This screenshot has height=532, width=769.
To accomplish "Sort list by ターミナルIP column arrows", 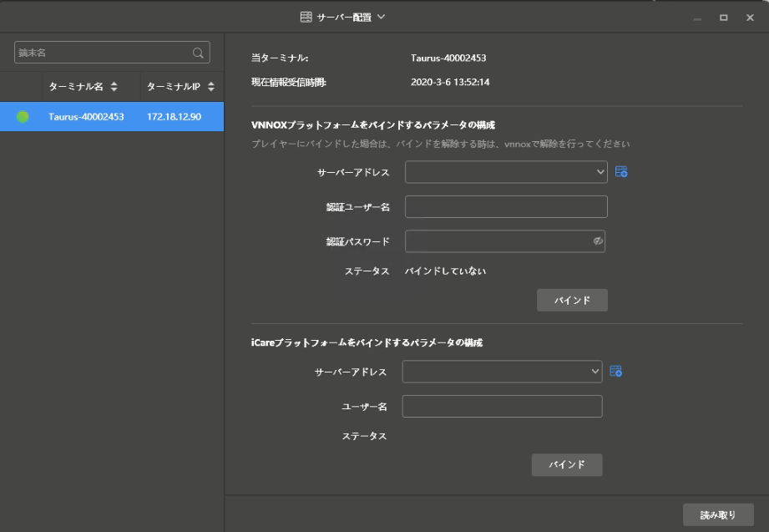I will tap(211, 87).
